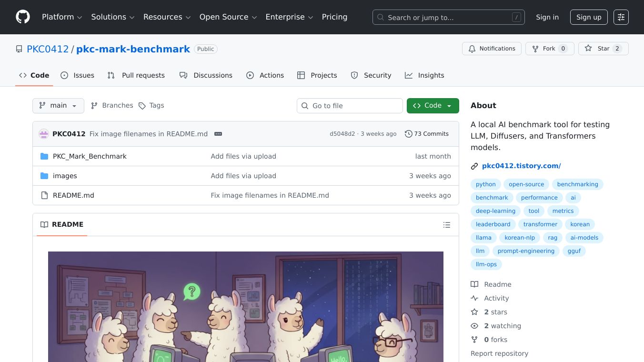Open the README outline list icon
644x362 pixels.
447,225
